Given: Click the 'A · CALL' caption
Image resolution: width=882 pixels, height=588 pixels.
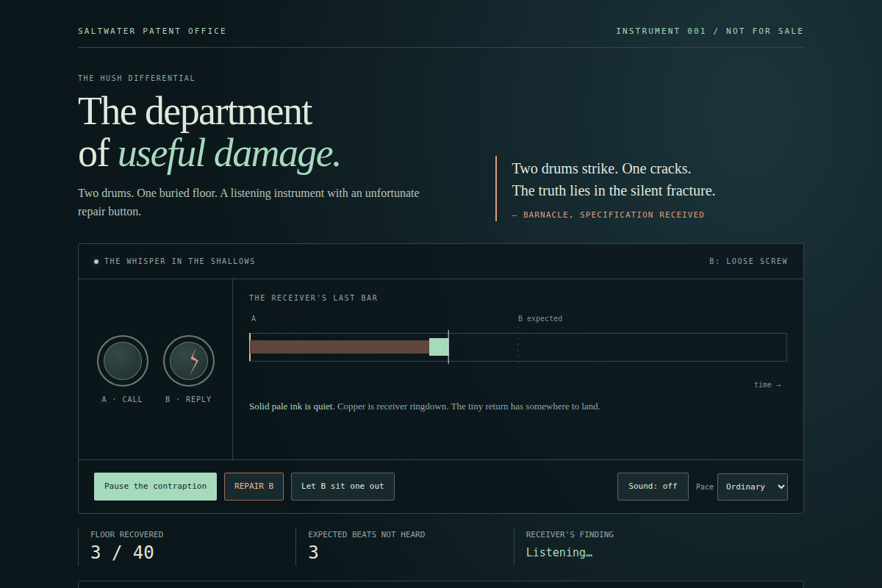Looking at the screenshot, I should (x=123, y=400).
